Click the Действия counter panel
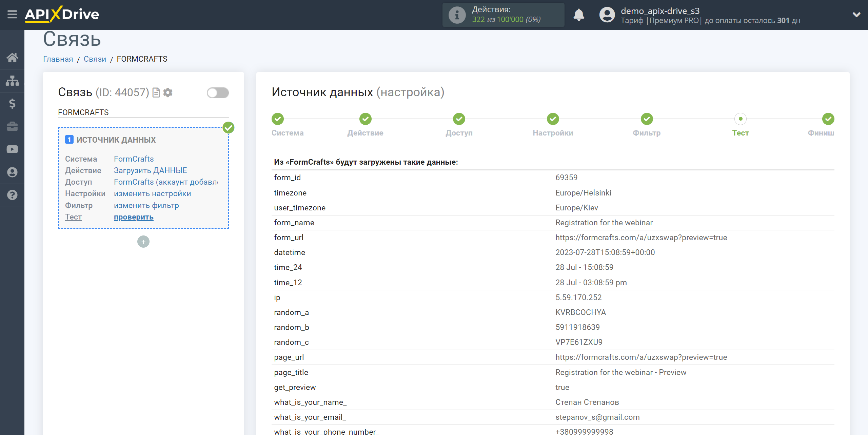Image resolution: width=868 pixels, height=435 pixels. pyautogui.click(x=504, y=15)
